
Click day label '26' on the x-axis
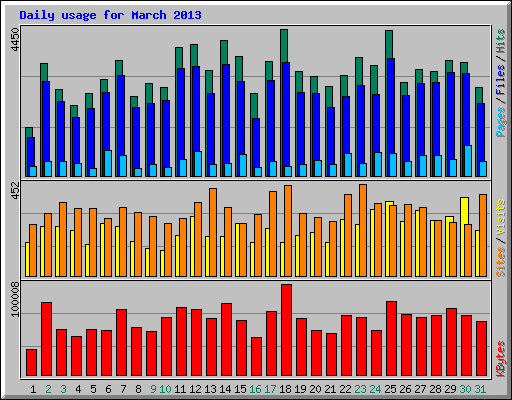click(405, 389)
